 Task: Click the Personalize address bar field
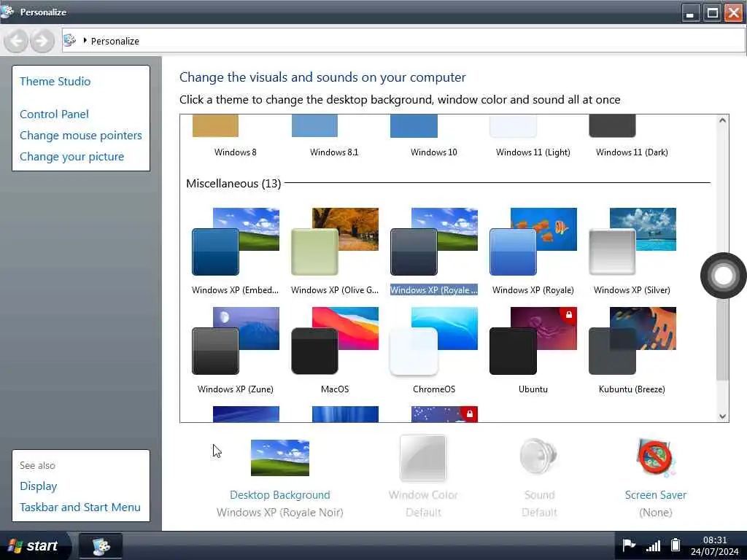404,41
